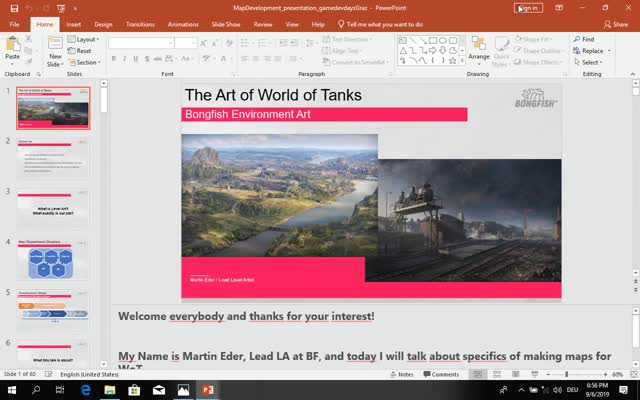Start Slide Show from status bar

534,374
